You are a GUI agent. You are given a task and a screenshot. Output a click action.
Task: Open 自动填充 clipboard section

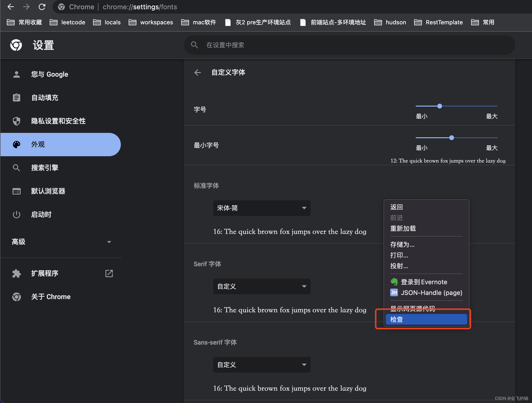click(45, 98)
